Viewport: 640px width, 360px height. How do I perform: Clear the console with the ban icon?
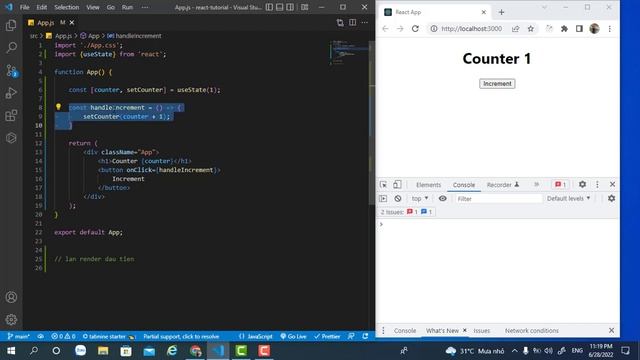click(398, 198)
